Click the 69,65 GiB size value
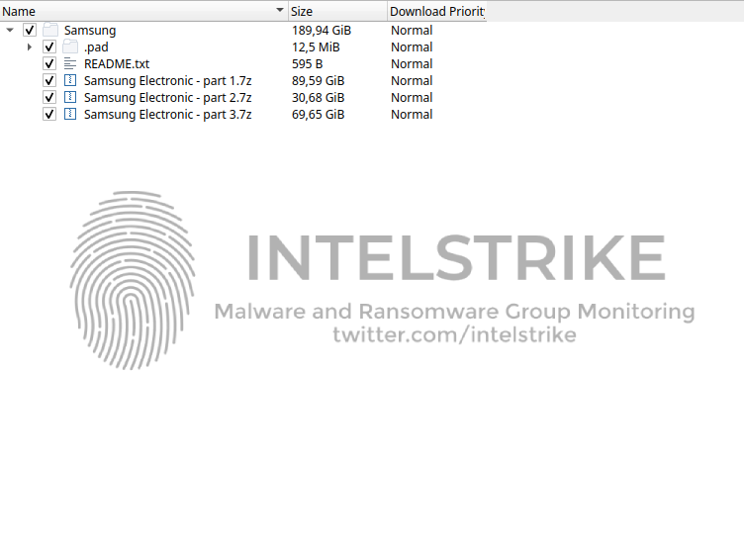 [x=319, y=115]
